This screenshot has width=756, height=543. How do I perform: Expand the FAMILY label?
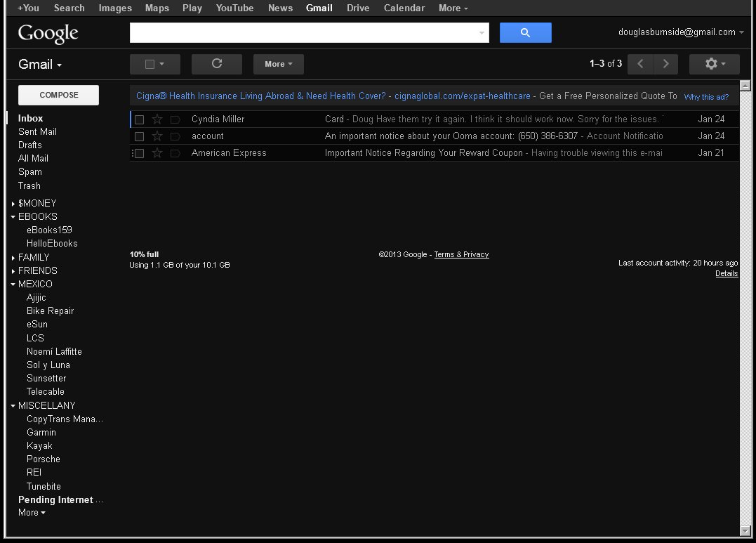tap(13, 258)
